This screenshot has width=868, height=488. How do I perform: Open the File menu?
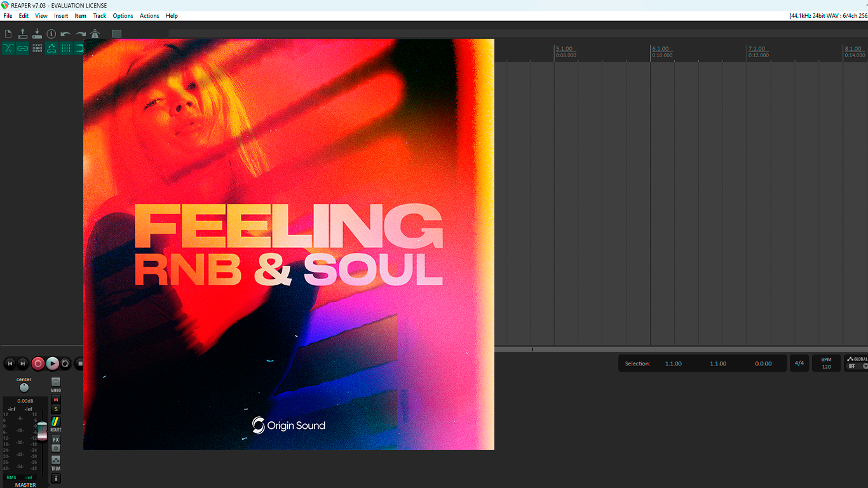[8, 16]
